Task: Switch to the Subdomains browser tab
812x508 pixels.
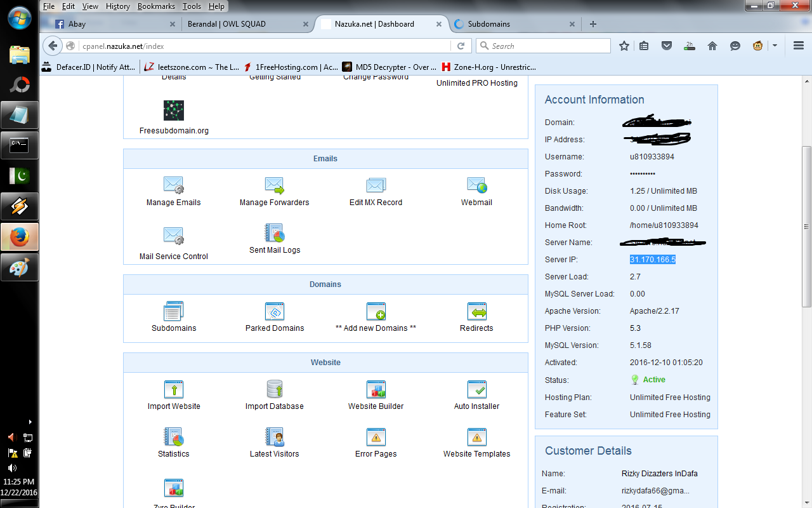Action: pyautogui.click(x=514, y=24)
